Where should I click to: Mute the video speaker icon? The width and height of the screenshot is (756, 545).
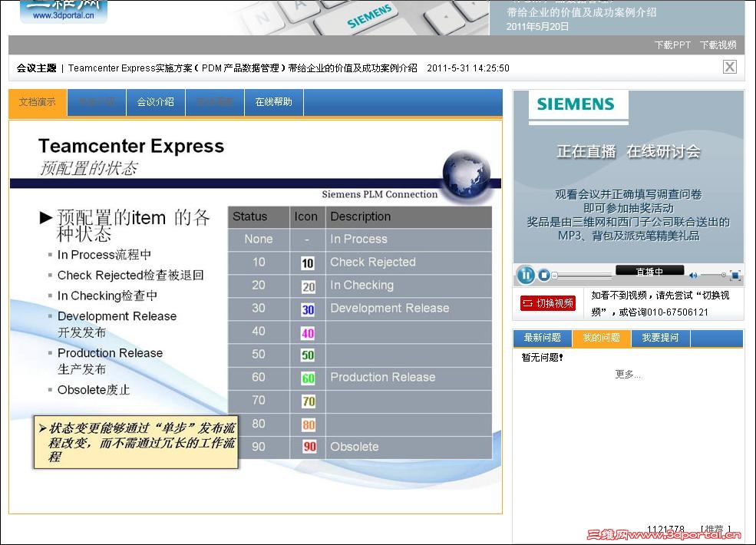coord(693,276)
